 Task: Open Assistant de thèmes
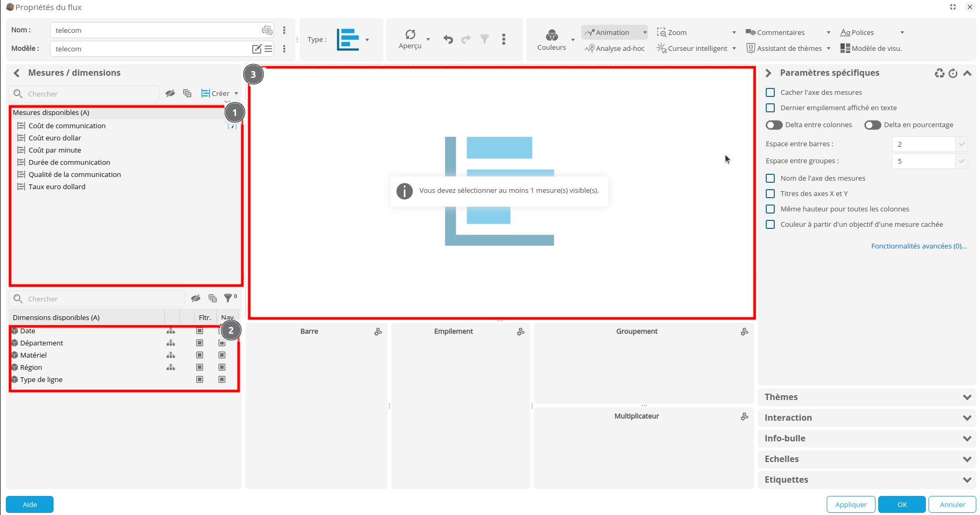pos(784,48)
